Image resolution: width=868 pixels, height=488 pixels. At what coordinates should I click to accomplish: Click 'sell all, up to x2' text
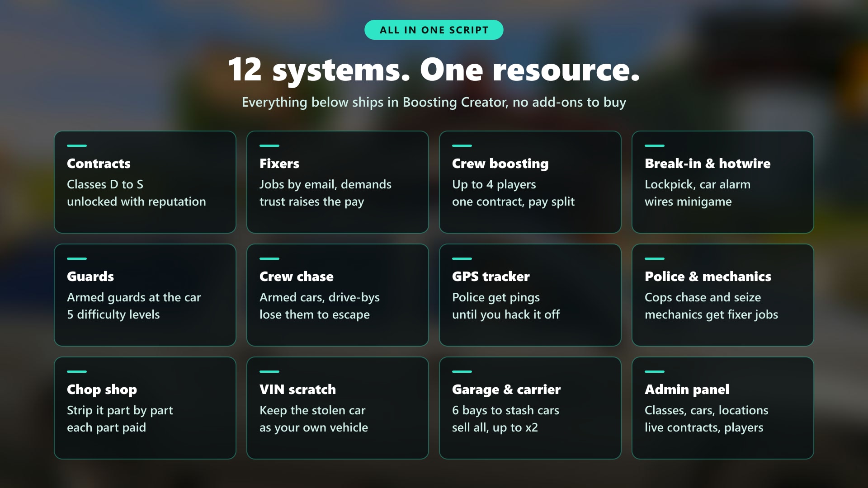(x=495, y=427)
